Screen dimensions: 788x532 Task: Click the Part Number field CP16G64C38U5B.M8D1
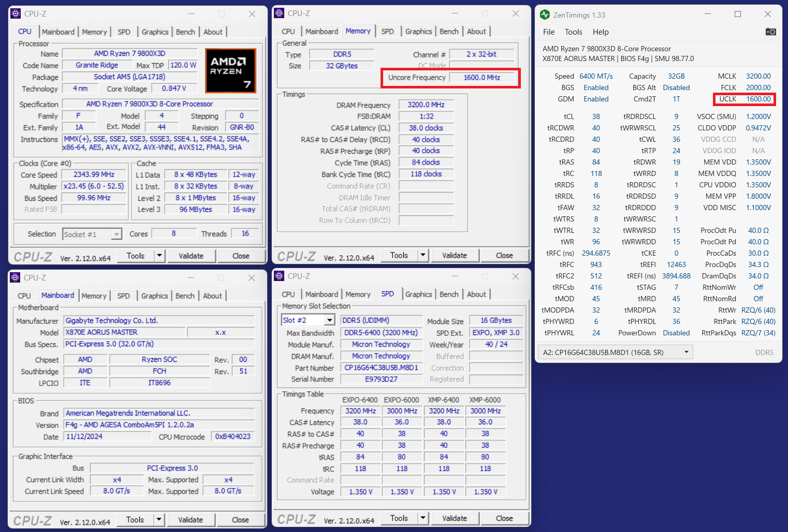click(x=381, y=368)
